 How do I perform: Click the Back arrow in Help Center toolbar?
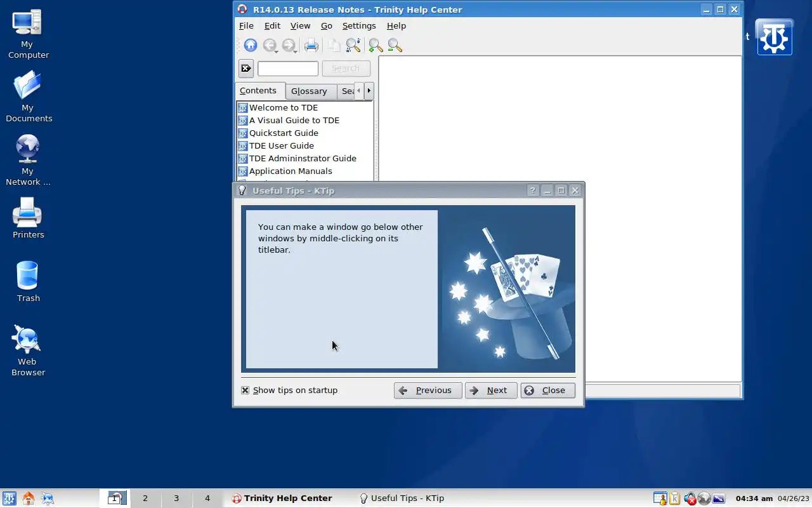[x=269, y=45]
